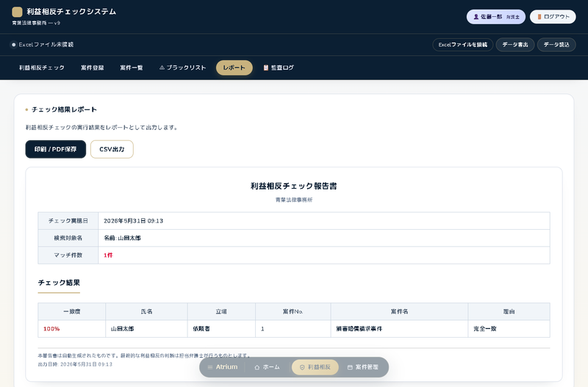588x387 pixels.
Task: Click the clipboard icon beside 監査ログ
Action: [x=266, y=68]
